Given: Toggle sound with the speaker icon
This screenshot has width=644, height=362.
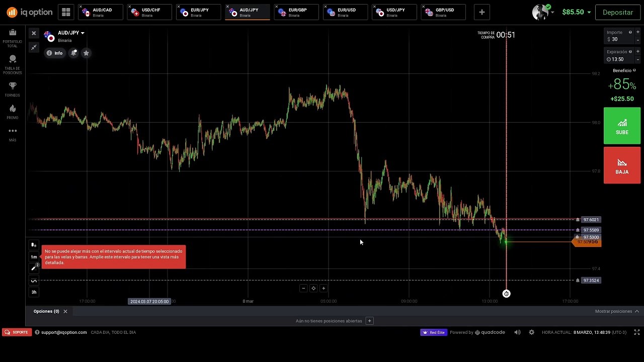Looking at the screenshot, I should point(517,332).
